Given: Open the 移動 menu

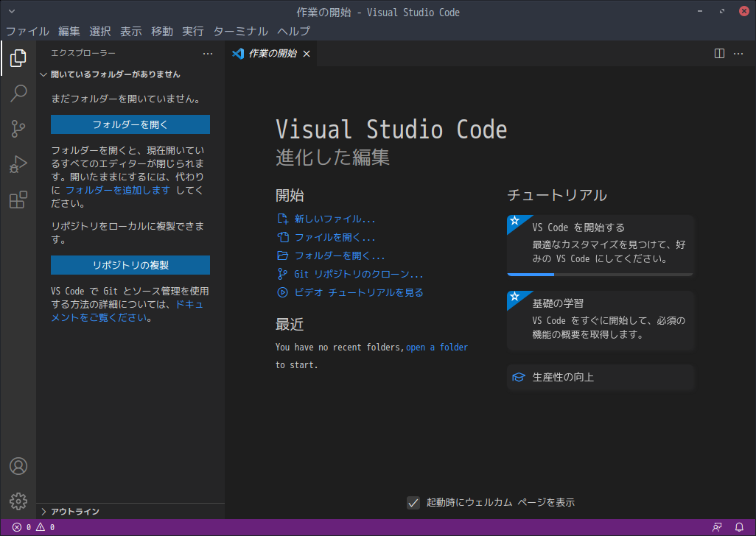Looking at the screenshot, I should pyautogui.click(x=161, y=32).
